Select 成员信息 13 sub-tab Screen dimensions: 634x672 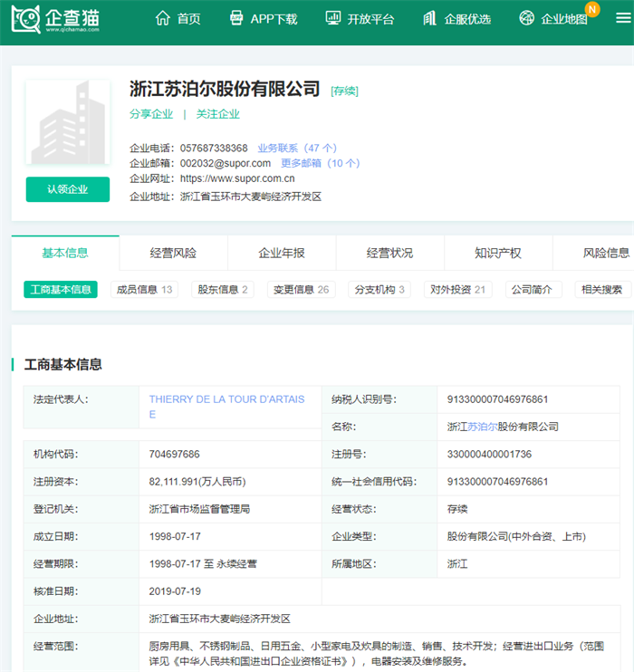tap(144, 290)
